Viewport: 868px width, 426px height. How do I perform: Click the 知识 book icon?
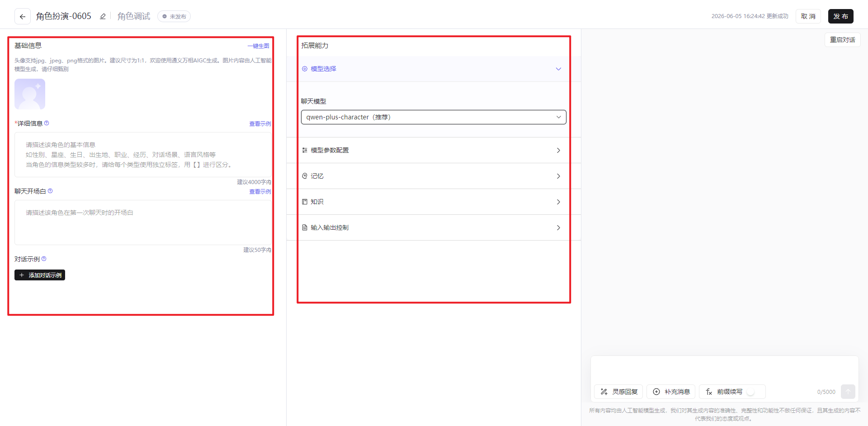point(305,202)
